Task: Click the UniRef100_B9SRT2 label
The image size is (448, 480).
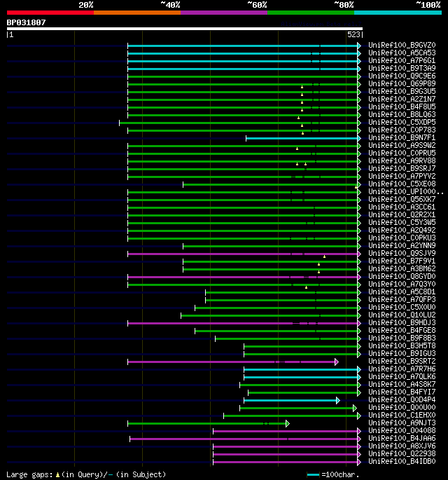Action: tap(402, 362)
